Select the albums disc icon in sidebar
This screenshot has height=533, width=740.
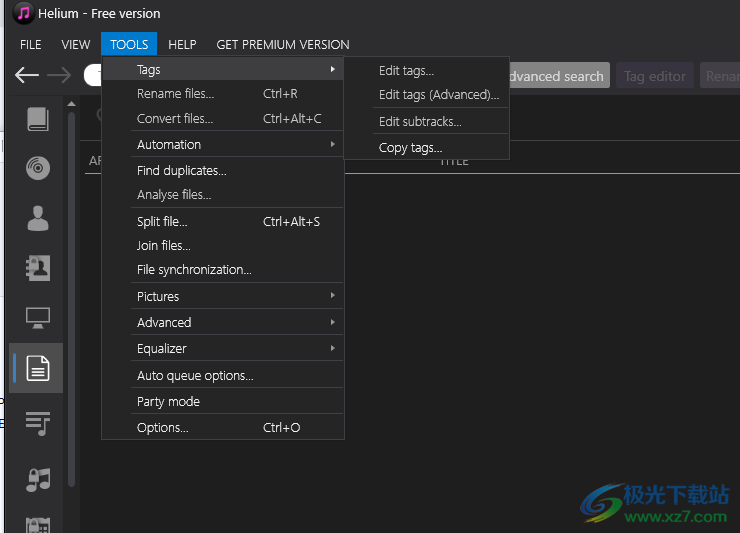pos(38,168)
